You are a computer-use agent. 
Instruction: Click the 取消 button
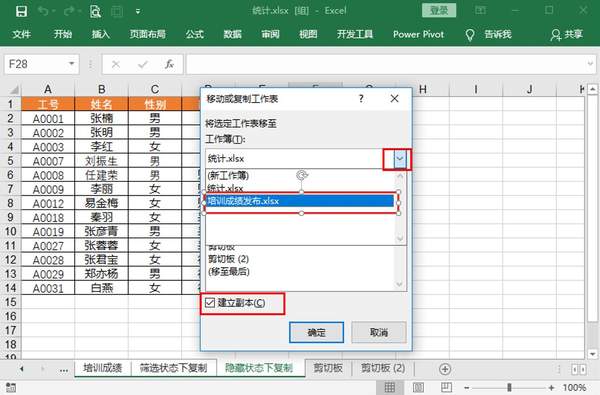[x=379, y=332]
